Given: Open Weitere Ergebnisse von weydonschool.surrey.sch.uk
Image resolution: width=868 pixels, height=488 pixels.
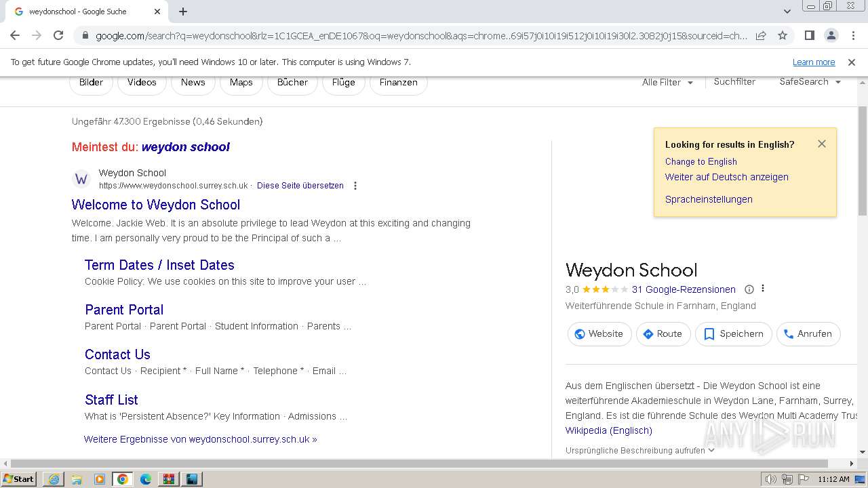Looking at the screenshot, I should [200, 439].
